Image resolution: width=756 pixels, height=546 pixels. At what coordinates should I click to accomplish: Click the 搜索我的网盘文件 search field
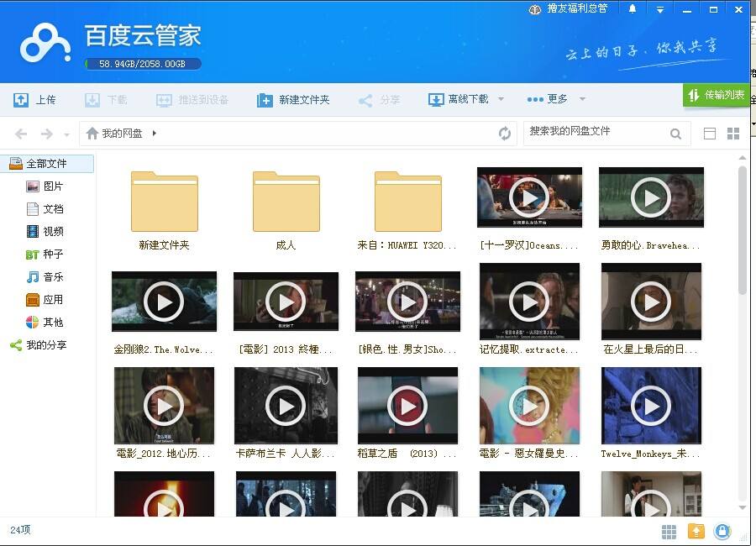pyautogui.click(x=596, y=133)
